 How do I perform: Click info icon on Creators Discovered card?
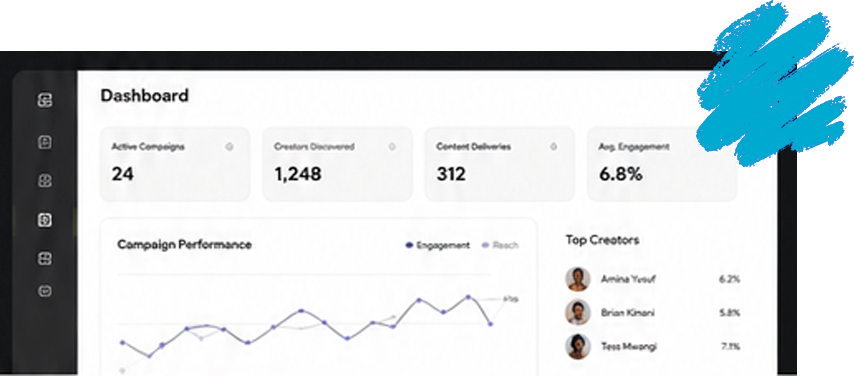tap(392, 147)
